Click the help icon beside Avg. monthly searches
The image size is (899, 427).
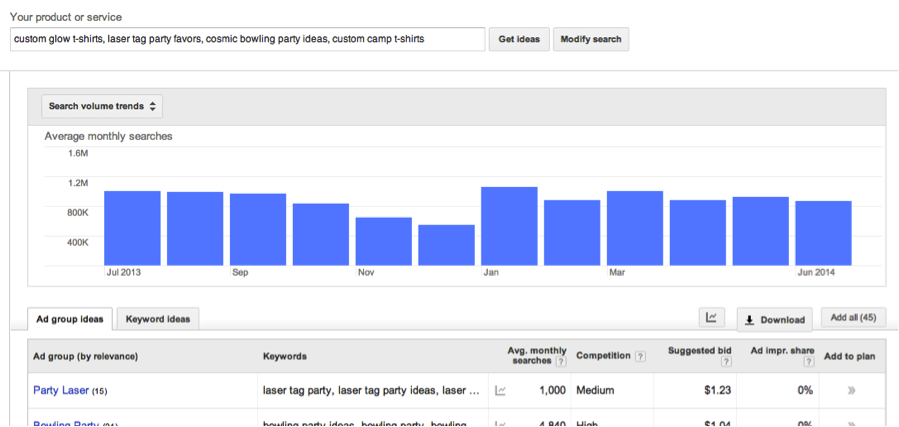561,361
